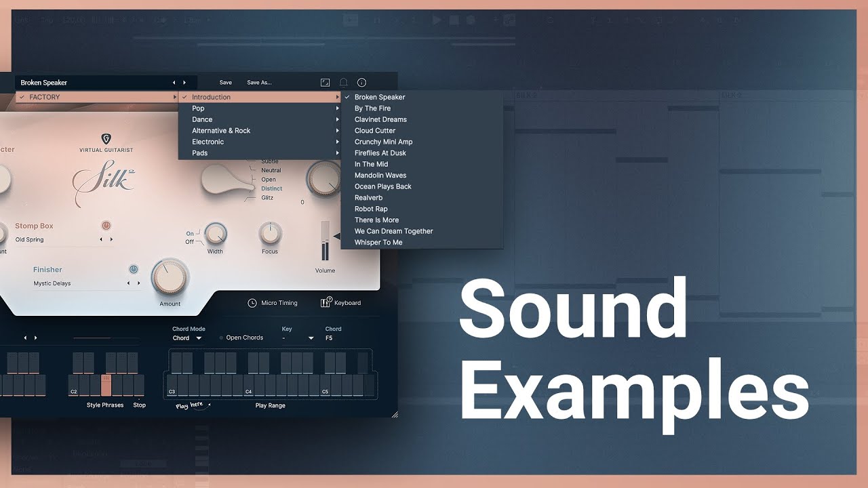This screenshot has height=488, width=868.
Task: Toggle the Stomp Box power button
Action: coord(106,226)
